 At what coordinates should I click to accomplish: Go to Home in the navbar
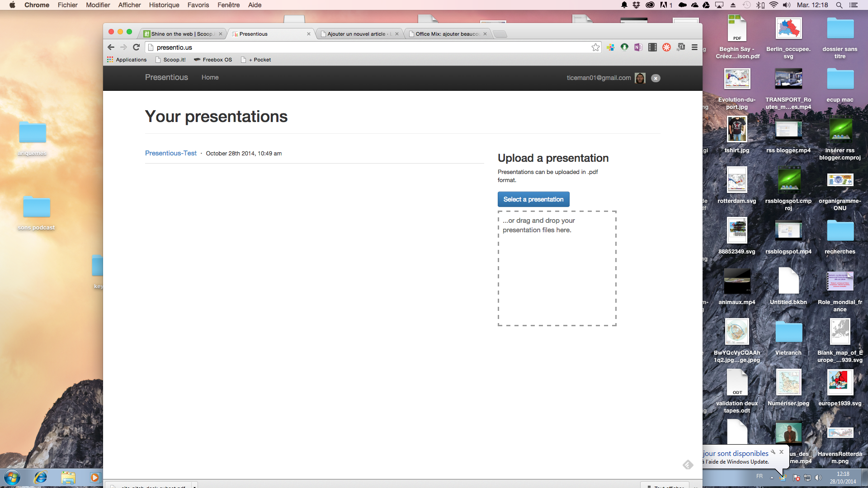point(210,77)
